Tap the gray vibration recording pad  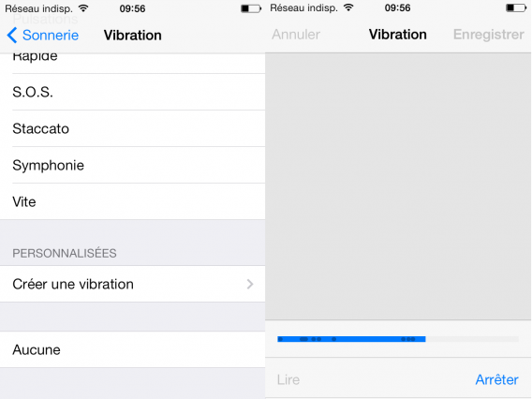click(398, 186)
